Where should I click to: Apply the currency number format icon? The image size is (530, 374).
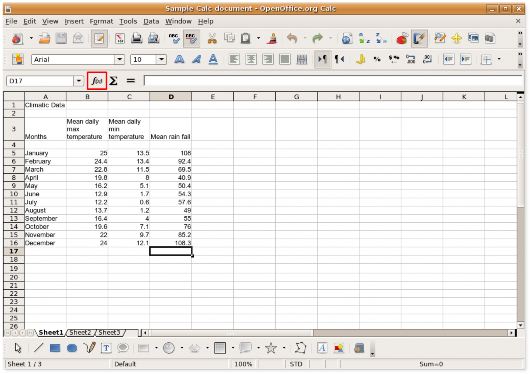[360, 60]
